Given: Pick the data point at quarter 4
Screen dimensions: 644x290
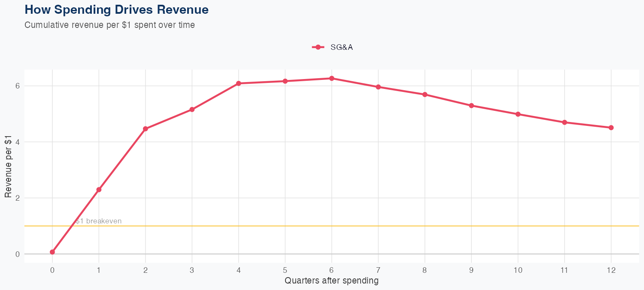Looking at the screenshot, I should click(238, 83).
